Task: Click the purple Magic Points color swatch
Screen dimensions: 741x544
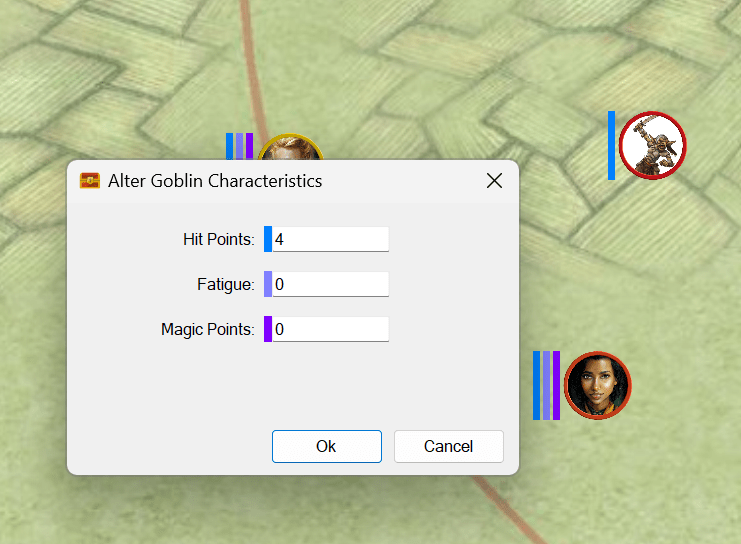Action: click(268, 329)
